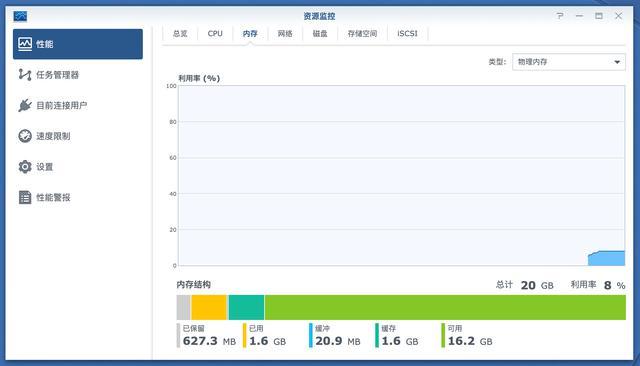The height and width of the screenshot is (366, 640).
Task: Open the 存储空间 tab
Action: point(362,33)
